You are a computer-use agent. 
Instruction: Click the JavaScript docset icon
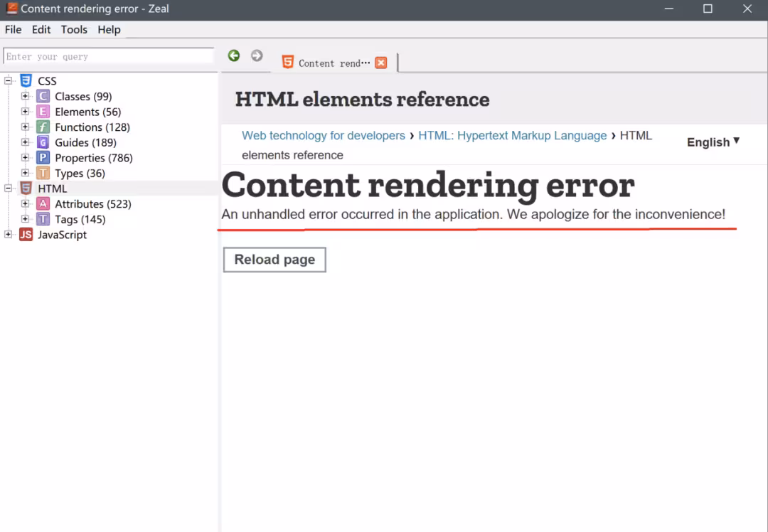(x=26, y=235)
